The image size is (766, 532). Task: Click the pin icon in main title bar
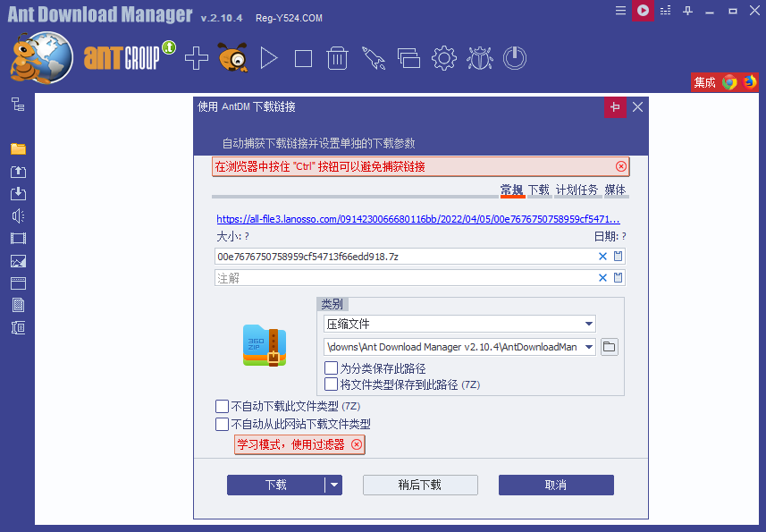[x=688, y=10]
